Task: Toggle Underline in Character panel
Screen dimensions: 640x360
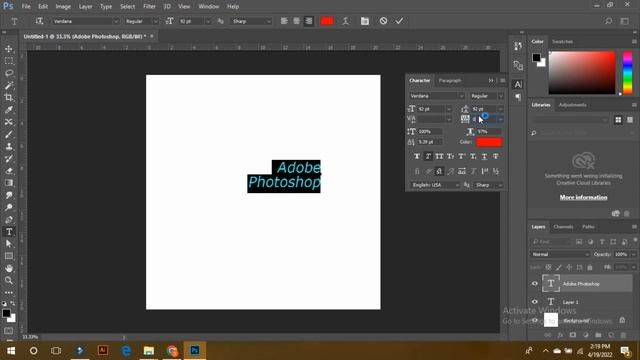Action: point(484,156)
